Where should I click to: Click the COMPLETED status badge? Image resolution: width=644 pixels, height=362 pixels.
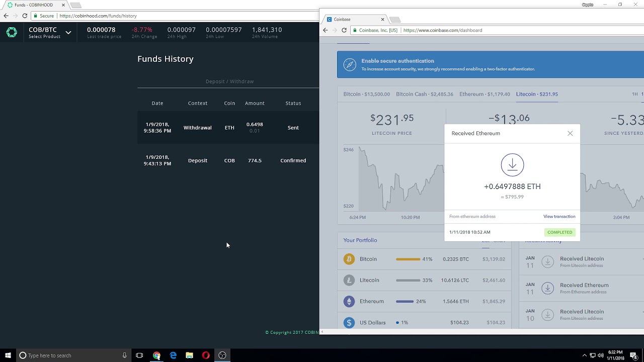(x=560, y=232)
